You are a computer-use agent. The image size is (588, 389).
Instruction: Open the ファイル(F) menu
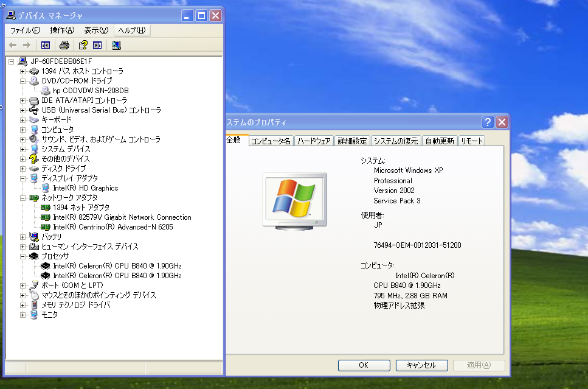coord(25,30)
